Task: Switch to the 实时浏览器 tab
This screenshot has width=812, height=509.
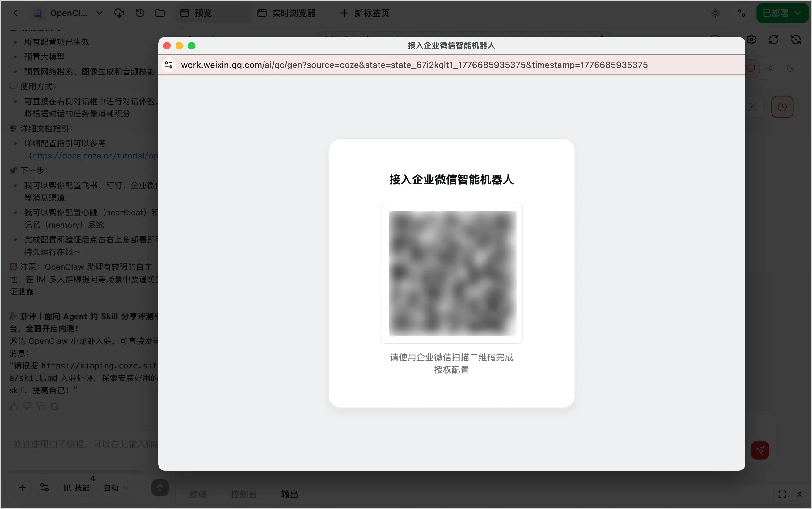Action: click(287, 13)
